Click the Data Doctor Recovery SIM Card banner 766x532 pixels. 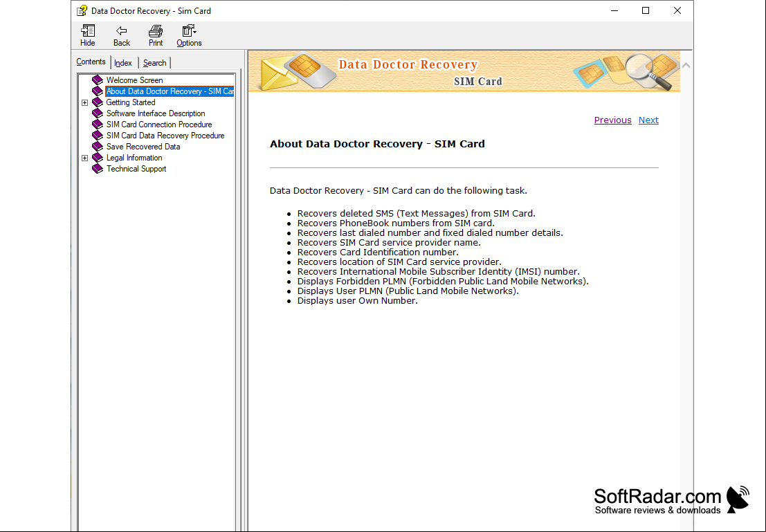[464, 71]
